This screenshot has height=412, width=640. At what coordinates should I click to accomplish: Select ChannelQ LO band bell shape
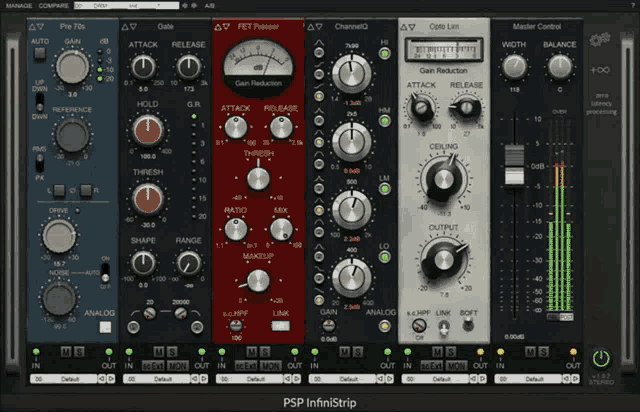tap(319, 256)
